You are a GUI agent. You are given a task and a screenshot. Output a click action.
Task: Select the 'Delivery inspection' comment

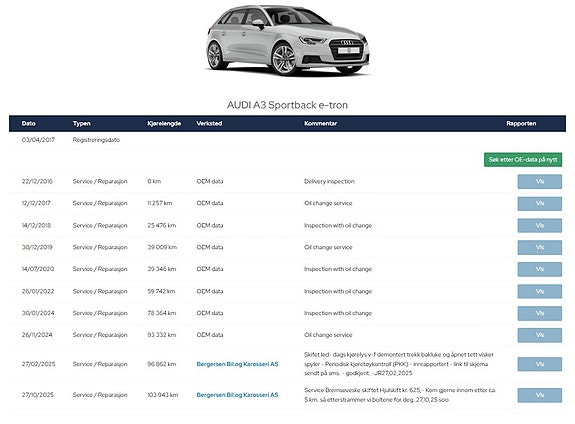pyautogui.click(x=329, y=181)
